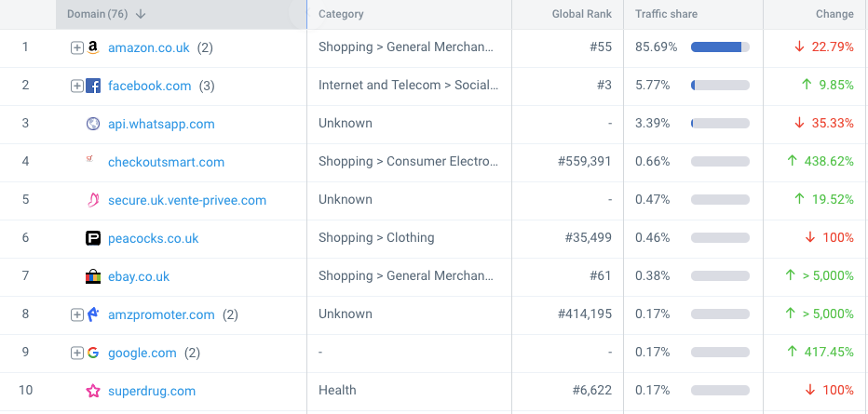This screenshot has height=414, width=868.
Task: Click the #559,391 global rank value
Action: [x=585, y=161]
